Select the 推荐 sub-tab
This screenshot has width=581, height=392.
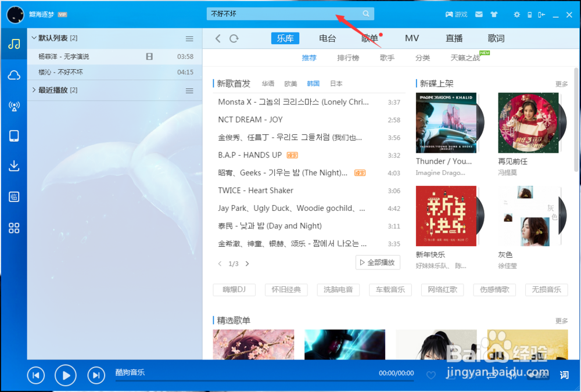309,58
